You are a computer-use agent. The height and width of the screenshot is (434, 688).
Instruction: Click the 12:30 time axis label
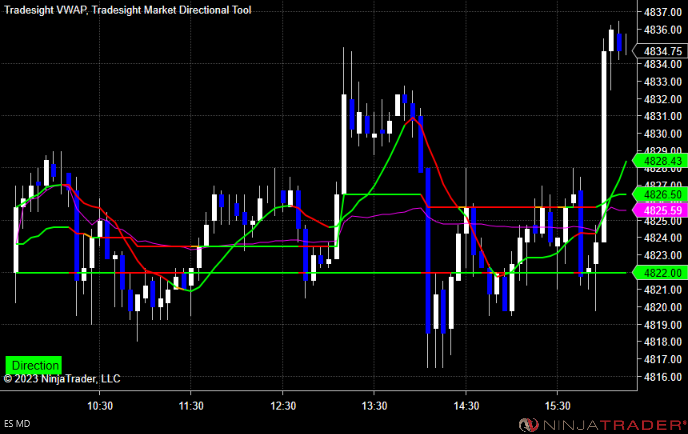click(x=283, y=405)
